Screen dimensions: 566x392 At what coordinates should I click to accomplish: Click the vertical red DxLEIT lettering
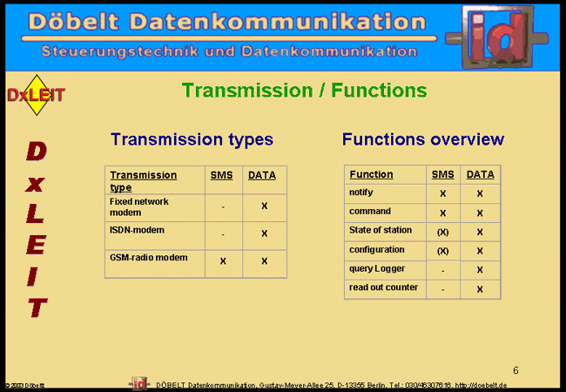[36, 229]
